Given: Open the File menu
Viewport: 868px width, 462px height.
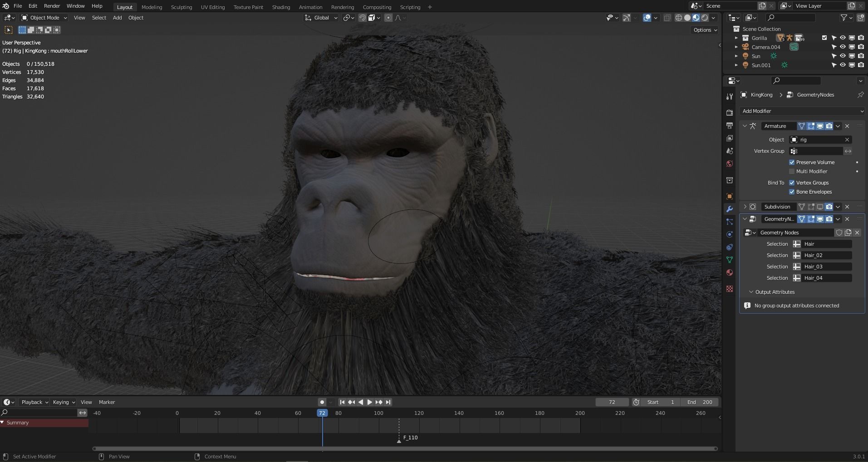Looking at the screenshot, I should (x=18, y=6).
